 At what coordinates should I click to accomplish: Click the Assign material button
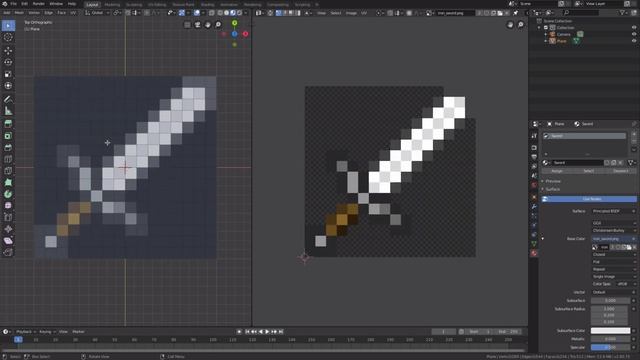(x=557, y=171)
